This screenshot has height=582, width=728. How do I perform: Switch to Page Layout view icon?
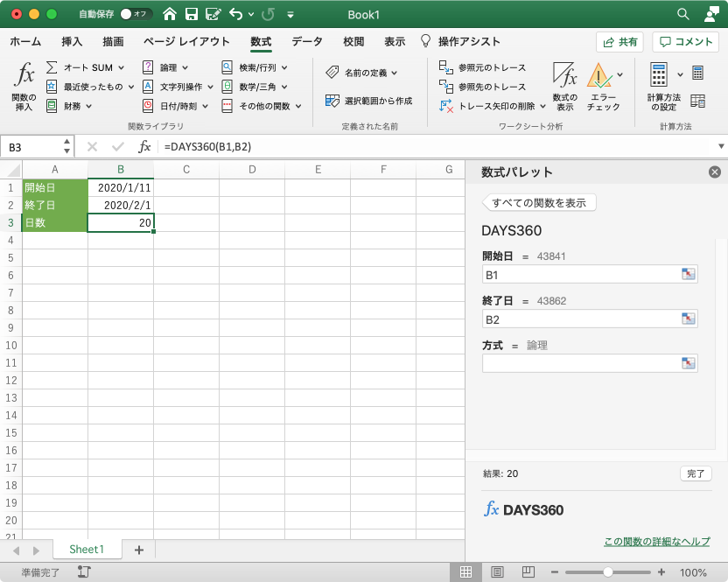pos(497,571)
